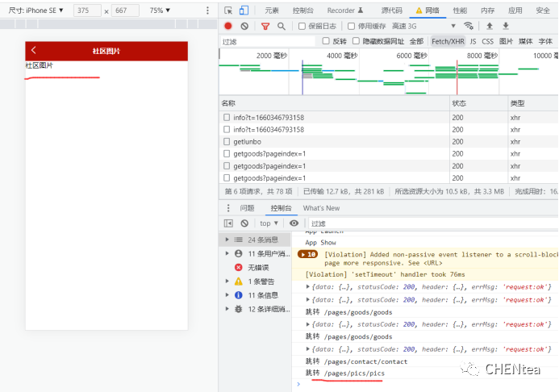Expand the 24 条消息 group in sidebar
559x392 pixels.
(227, 240)
